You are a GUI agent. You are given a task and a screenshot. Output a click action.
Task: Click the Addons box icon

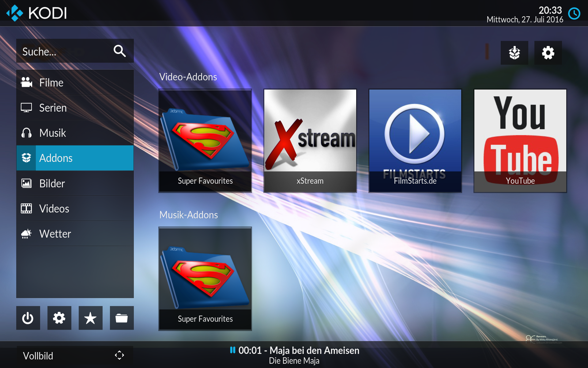click(x=26, y=158)
